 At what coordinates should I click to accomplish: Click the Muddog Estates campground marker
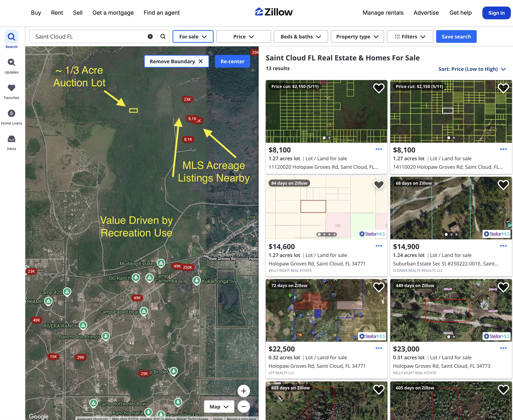161,263
